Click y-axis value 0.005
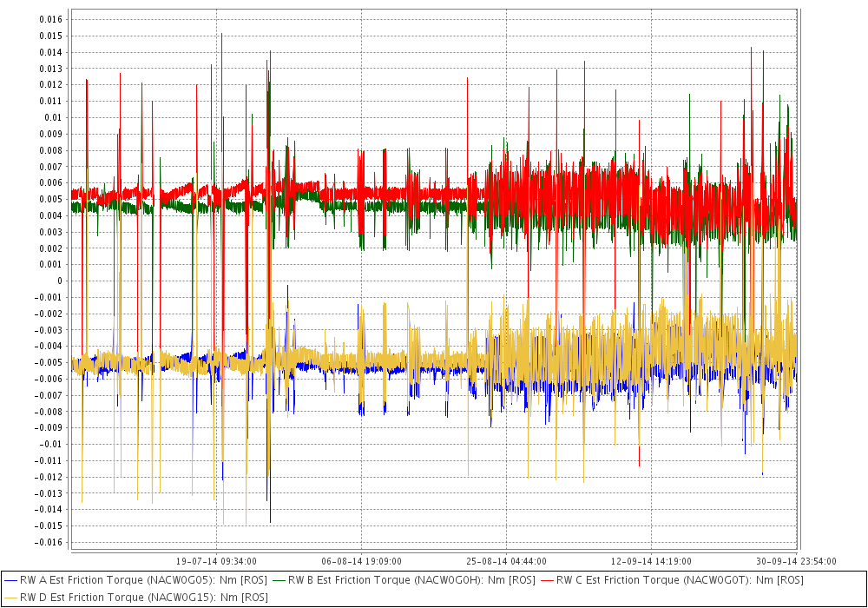This screenshot has width=868, height=608. [x=51, y=200]
